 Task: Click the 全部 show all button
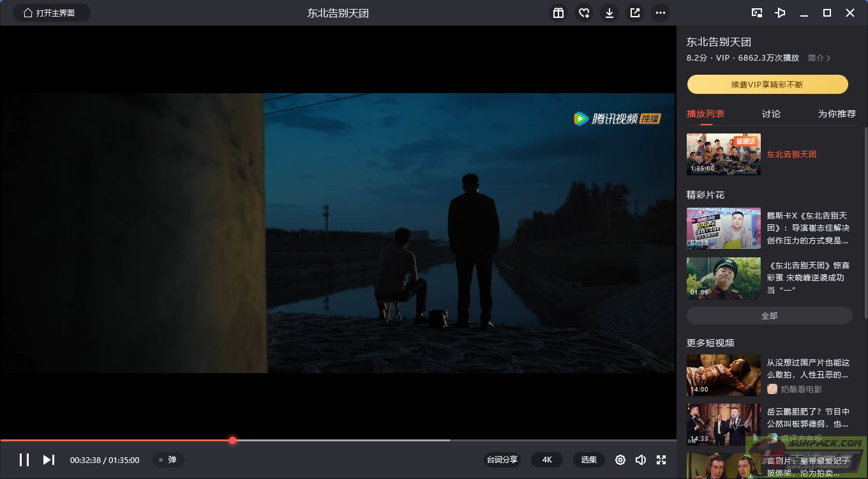coord(769,316)
